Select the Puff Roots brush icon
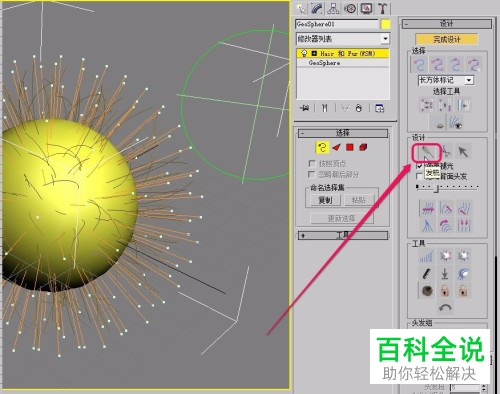This screenshot has width=500, height=394. pos(464,207)
